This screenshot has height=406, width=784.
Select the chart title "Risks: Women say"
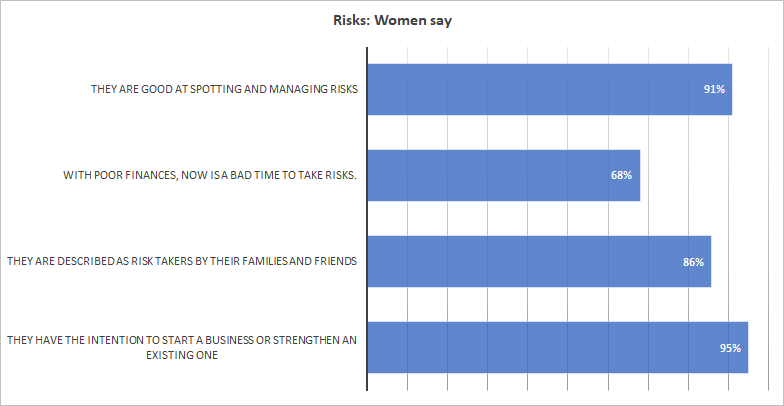click(x=393, y=21)
